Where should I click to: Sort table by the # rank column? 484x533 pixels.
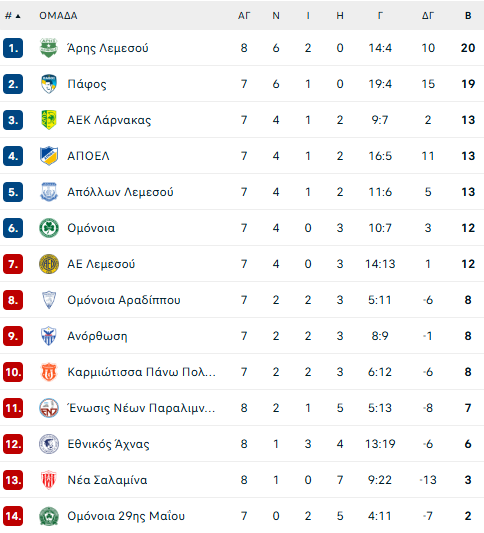[13, 16]
